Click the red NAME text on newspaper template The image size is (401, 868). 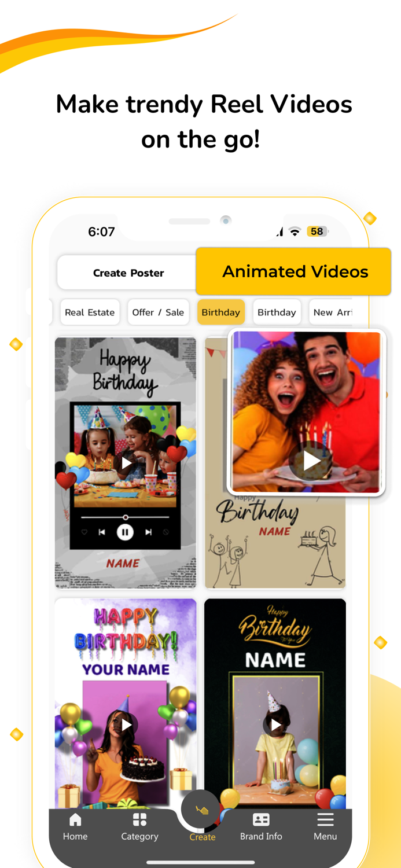(123, 563)
